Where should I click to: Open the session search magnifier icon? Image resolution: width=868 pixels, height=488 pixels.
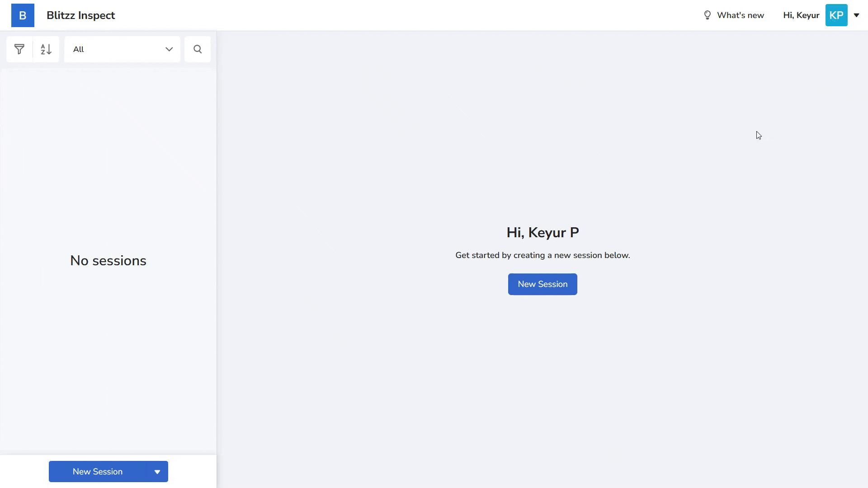[198, 49]
